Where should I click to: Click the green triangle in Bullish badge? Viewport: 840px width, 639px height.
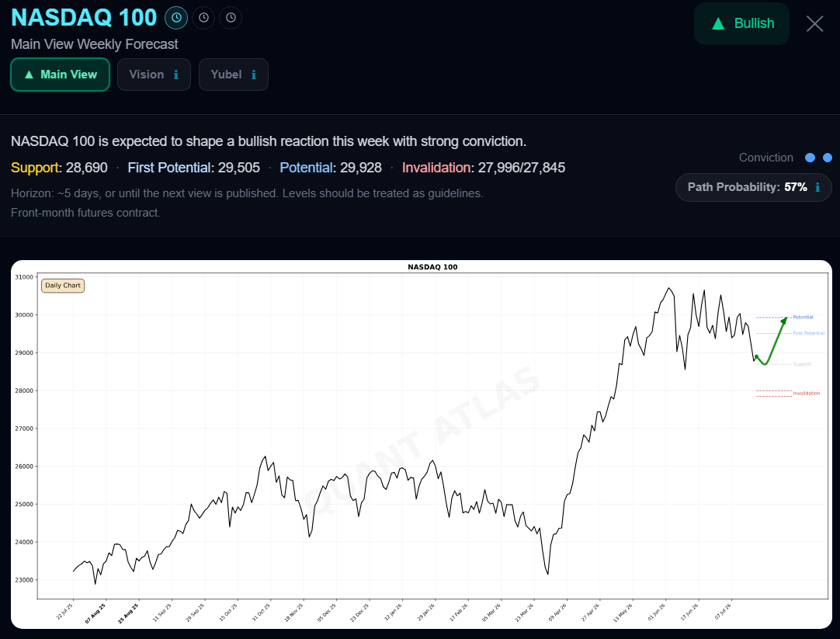pyautogui.click(x=718, y=23)
